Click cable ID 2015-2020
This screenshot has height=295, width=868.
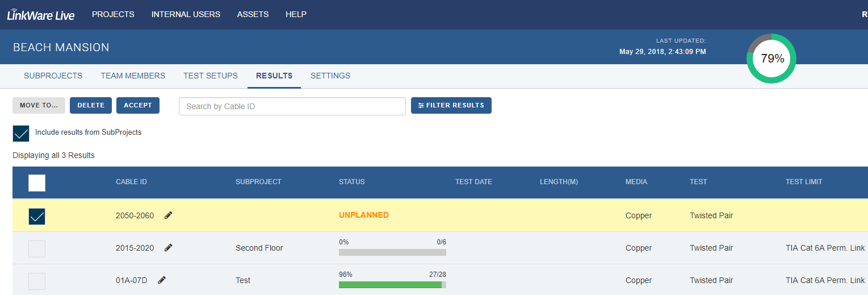pyautogui.click(x=135, y=248)
